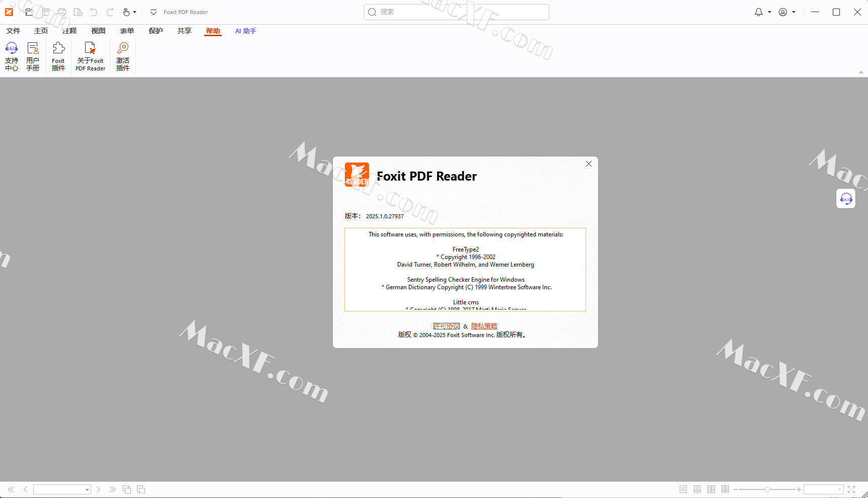The image size is (868, 498).
Task: Collapse the ribbon with the caret arrow
Action: pyautogui.click(x=861, y=72)
